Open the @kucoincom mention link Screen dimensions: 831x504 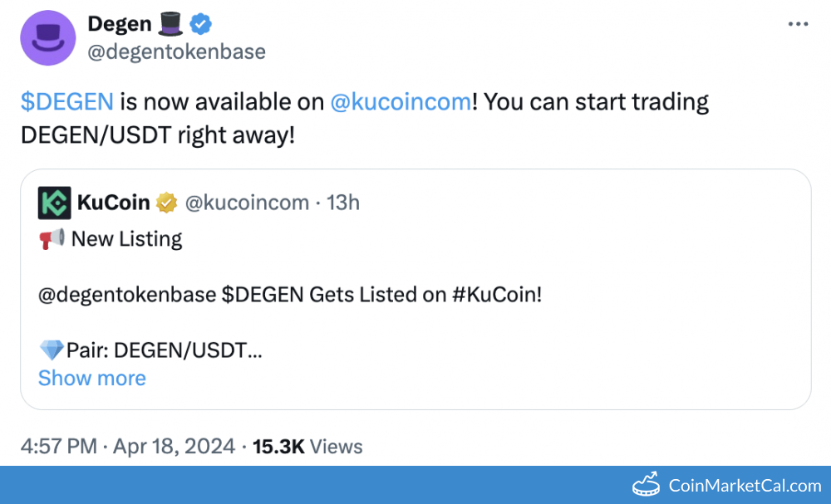(401, 101)
